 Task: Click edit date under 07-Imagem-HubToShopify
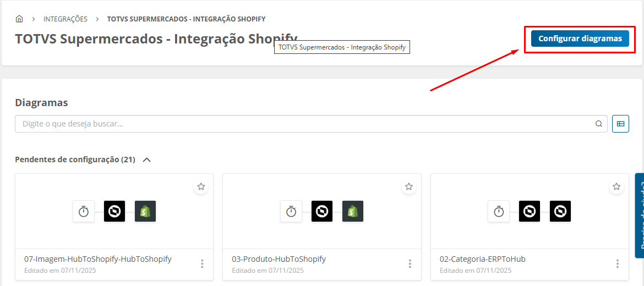(x=60, y=271)
